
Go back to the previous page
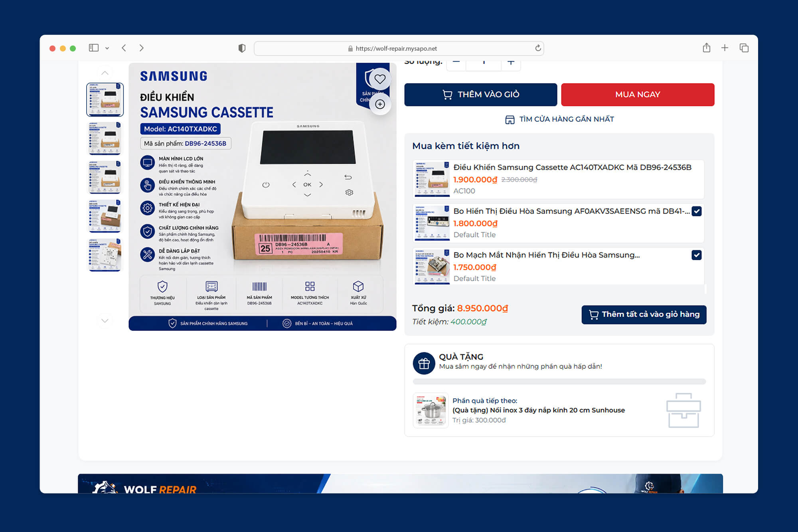click(x=124, y=48)
